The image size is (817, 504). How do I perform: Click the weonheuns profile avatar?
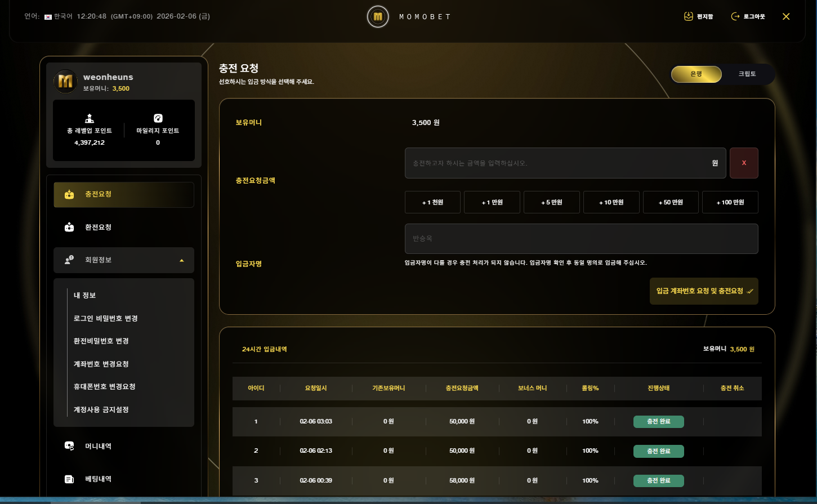click(65, 82)
